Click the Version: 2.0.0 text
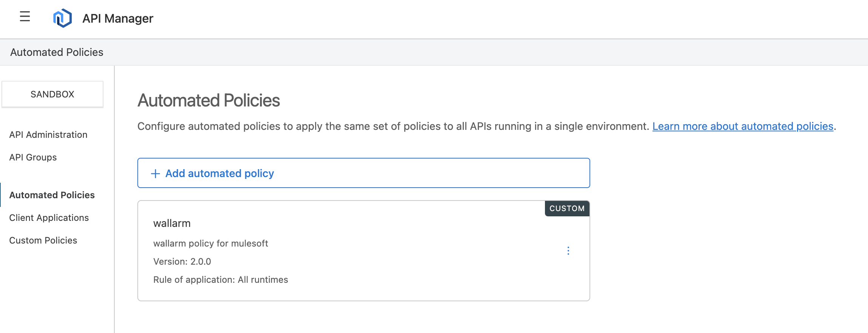This screenshot has height=333, width=868. point(182,262)
